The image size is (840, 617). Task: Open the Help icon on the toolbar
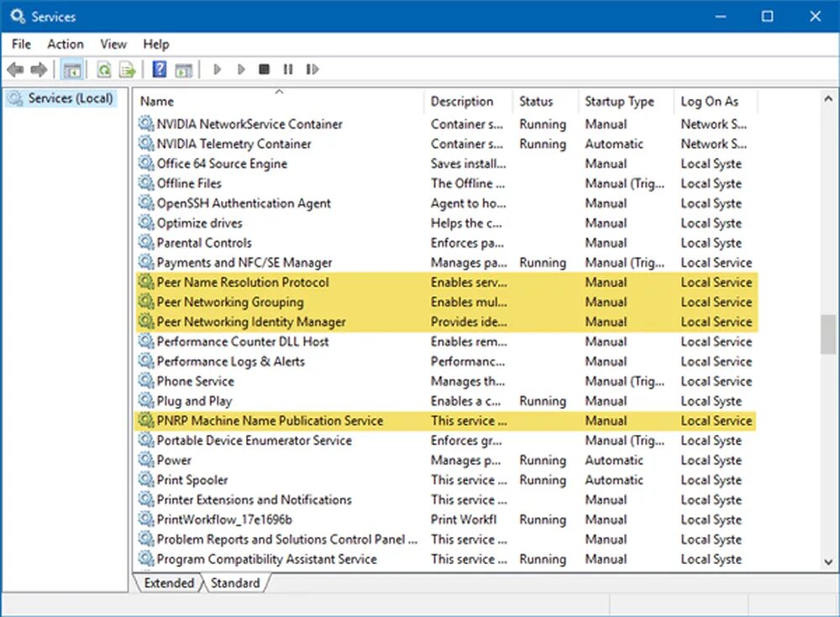159,69
